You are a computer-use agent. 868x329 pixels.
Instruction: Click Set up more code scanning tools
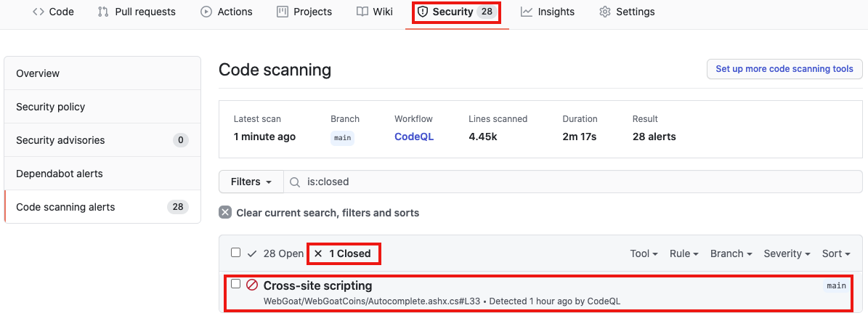click(x=784, y=69)
